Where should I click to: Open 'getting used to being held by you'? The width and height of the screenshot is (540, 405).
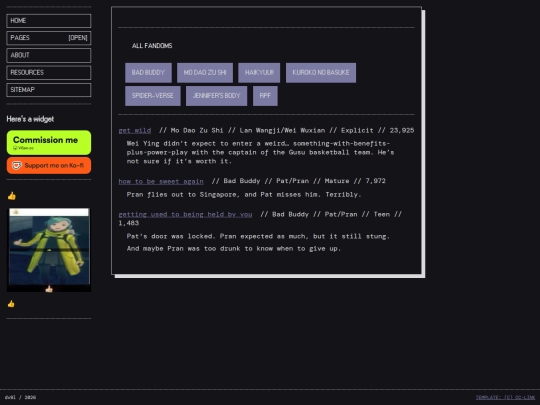point(185,215)
